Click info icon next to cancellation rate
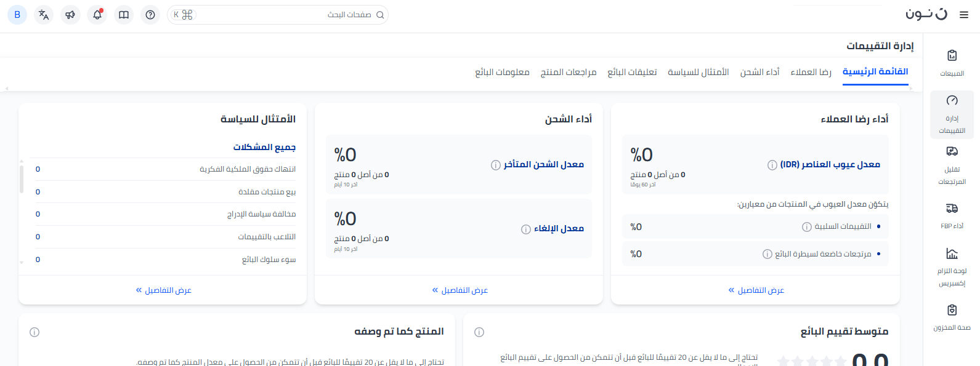The width and height of the screenshot is (980, 366). coord(525,229)
